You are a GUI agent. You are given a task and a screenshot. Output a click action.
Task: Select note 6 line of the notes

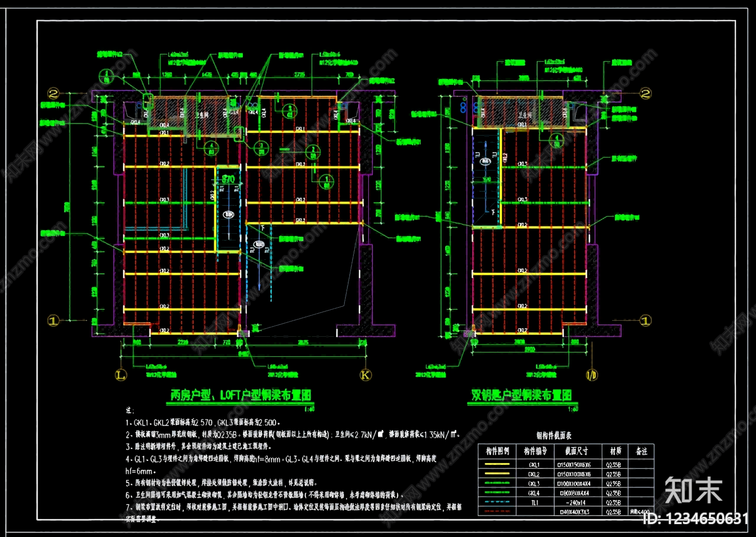[x=265, y=495]
